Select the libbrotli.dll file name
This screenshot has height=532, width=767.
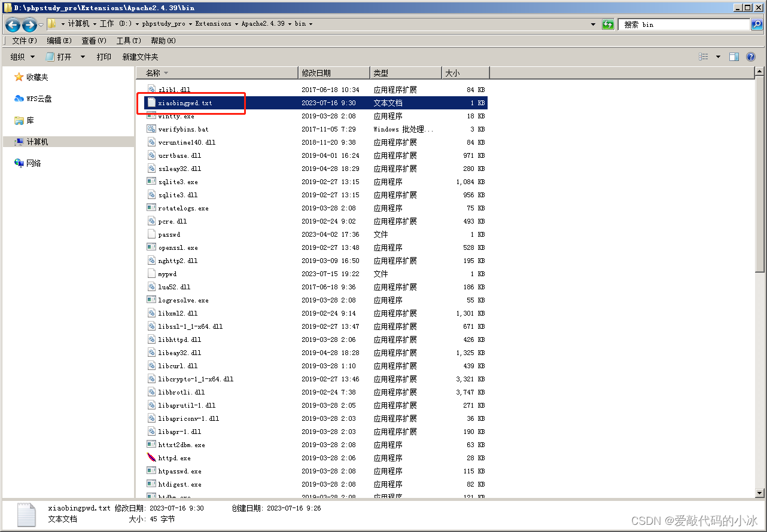181,392
